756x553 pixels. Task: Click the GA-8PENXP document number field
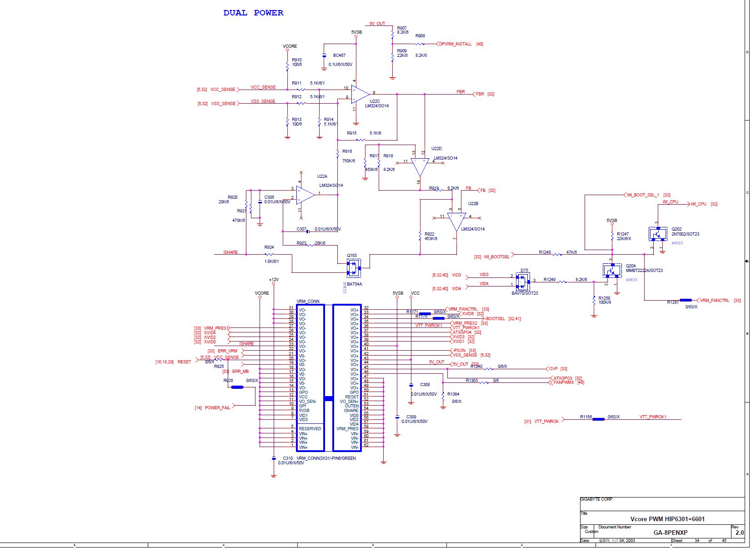coord(670,533)
